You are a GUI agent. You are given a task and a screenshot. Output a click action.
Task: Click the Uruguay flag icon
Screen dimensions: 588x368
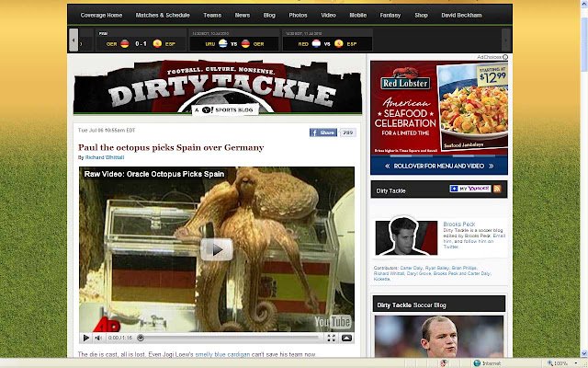tap(223, 44)
